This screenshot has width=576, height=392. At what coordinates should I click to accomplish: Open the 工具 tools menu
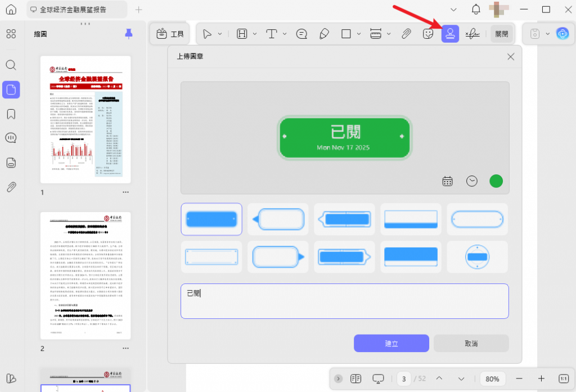170,34
